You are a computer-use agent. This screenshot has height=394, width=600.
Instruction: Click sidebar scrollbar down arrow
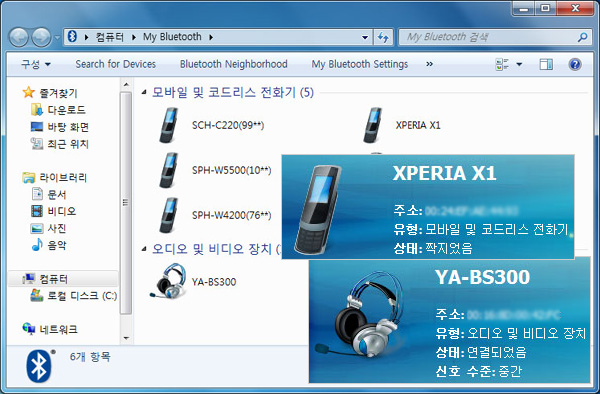(126, 338)
